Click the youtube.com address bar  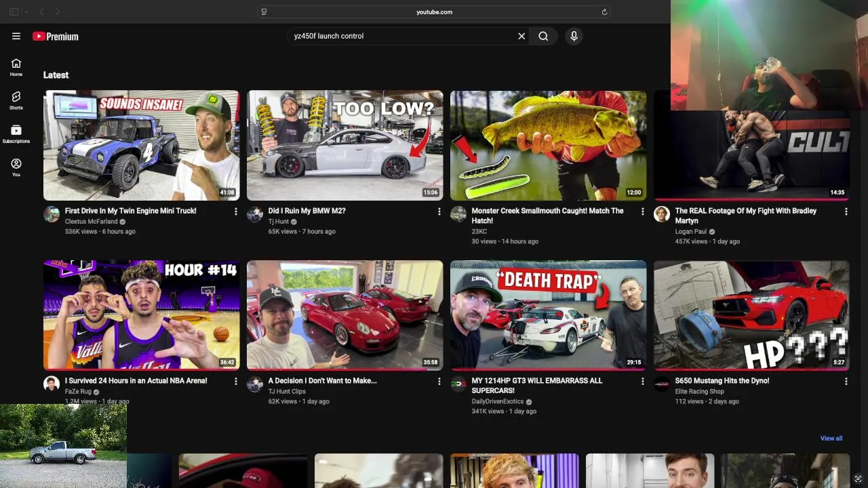click(434, 12)
